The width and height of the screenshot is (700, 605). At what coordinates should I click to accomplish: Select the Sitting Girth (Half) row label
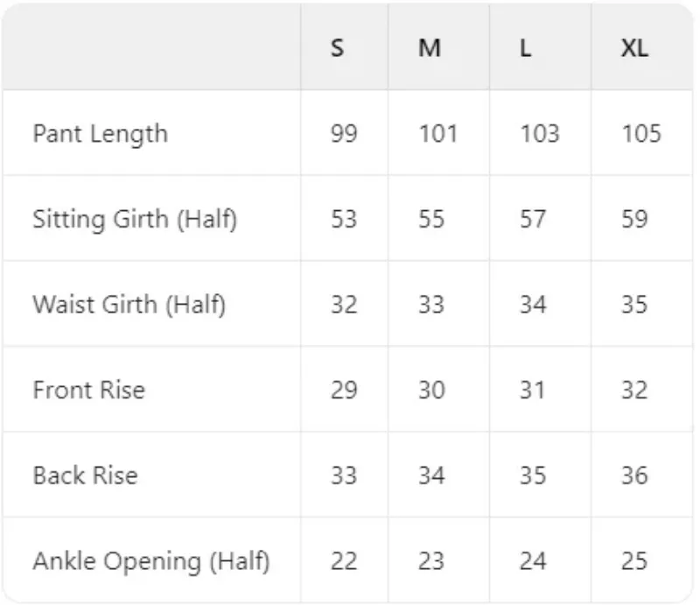[135, 219]
